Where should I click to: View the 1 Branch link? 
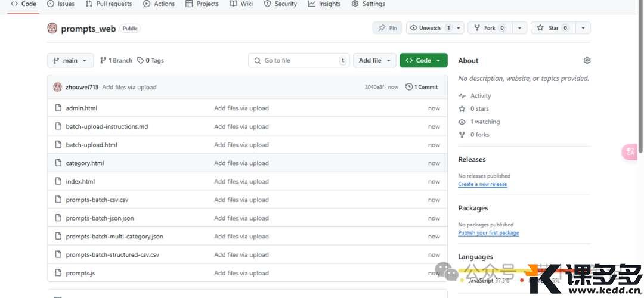tap(116, 60)
